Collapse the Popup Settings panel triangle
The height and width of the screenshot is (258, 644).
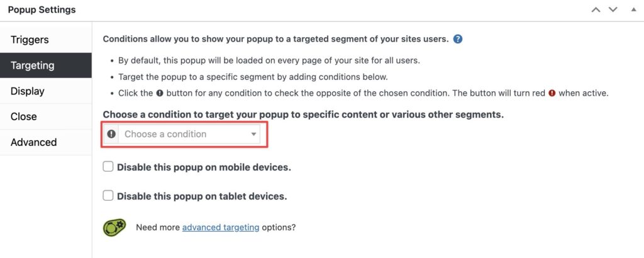[x=633, y=9]
